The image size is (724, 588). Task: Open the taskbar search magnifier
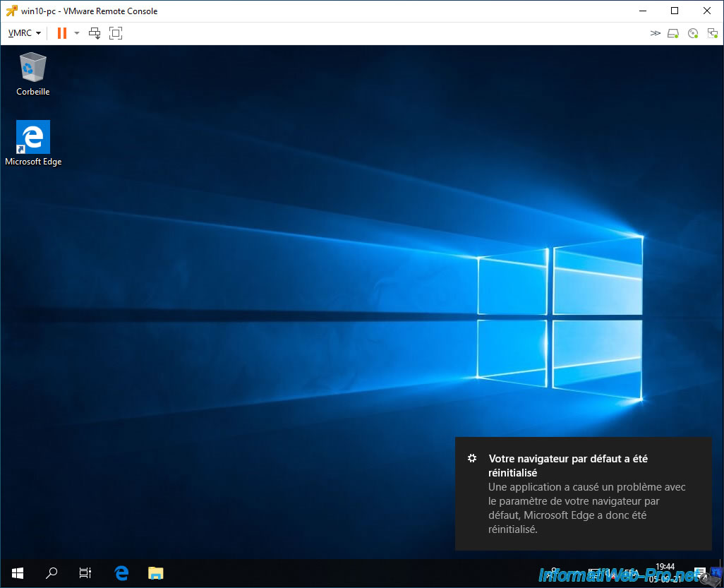coord(52,573)
